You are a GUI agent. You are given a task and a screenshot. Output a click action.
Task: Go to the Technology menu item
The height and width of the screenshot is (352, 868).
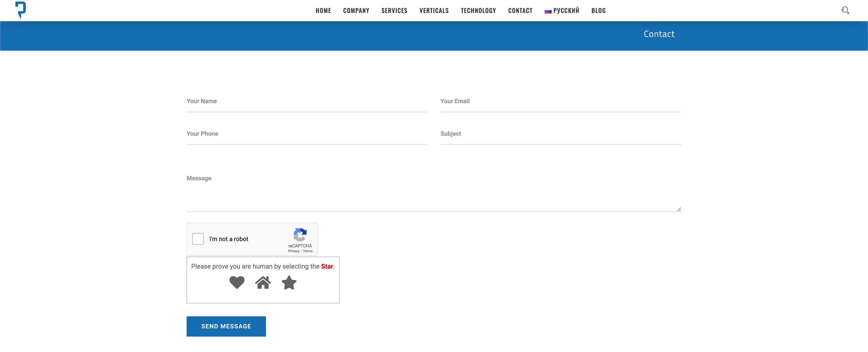478,11
